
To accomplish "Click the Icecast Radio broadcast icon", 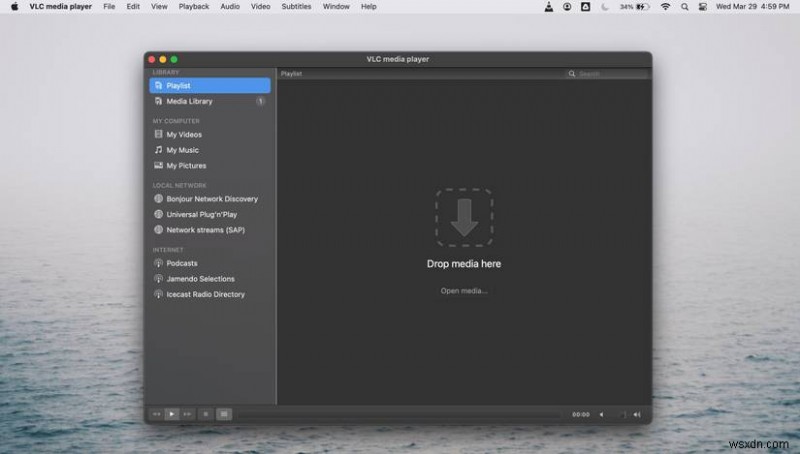I will click(x=159, y=294).
